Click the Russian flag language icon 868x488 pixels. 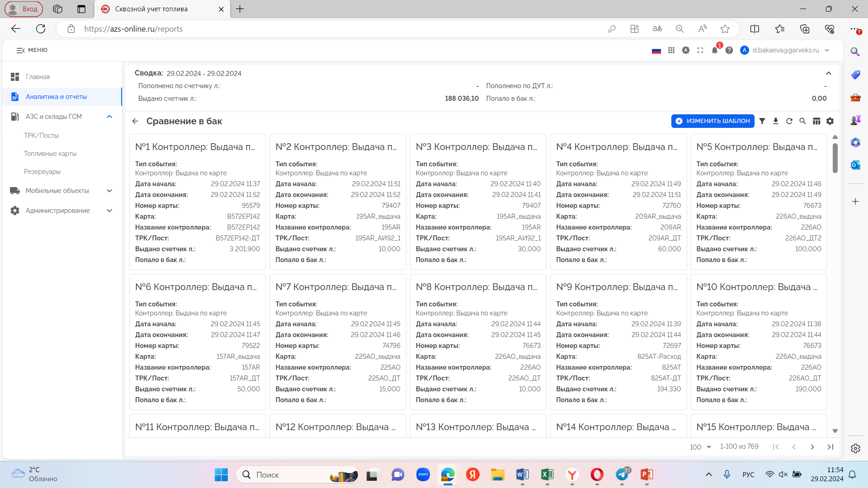656,50
